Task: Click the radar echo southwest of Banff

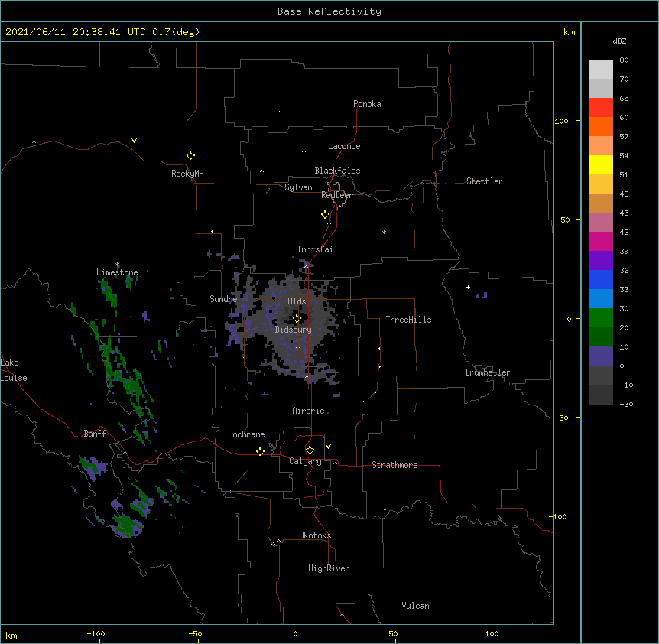Action: pos(94,467)
